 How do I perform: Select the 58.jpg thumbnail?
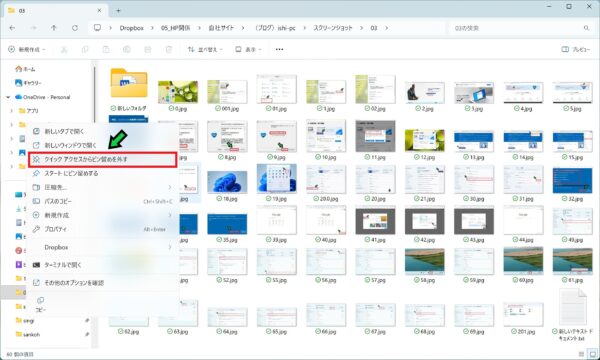coord(425,262)
